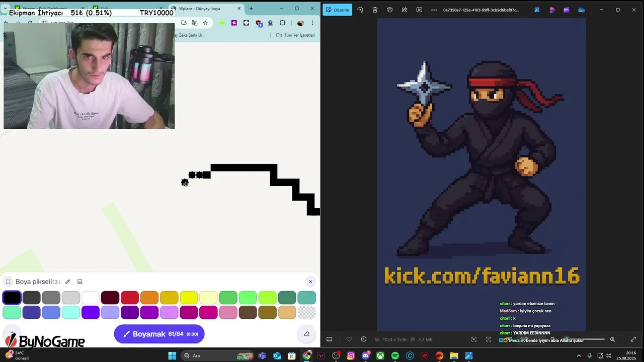644x362 pixels.
Task: Open Tüm Yer İşaretleri bookmarks folder
Action: [296, 35]
